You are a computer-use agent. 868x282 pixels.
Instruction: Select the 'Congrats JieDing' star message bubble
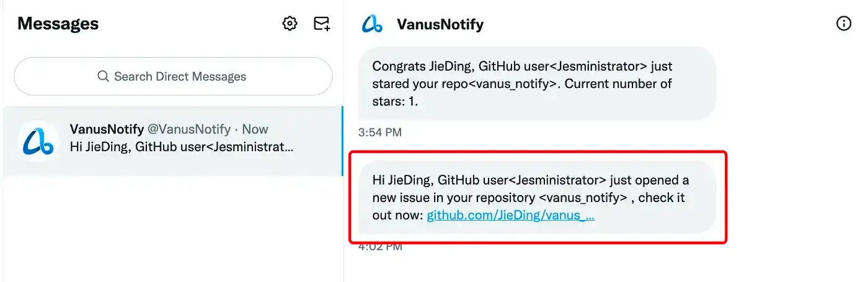[537, 83]
